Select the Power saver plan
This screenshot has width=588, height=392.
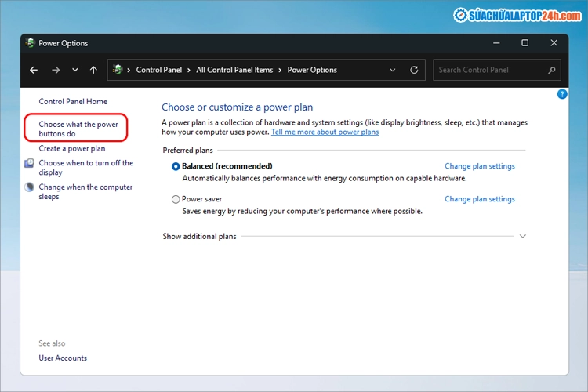(x=176, y=199)
